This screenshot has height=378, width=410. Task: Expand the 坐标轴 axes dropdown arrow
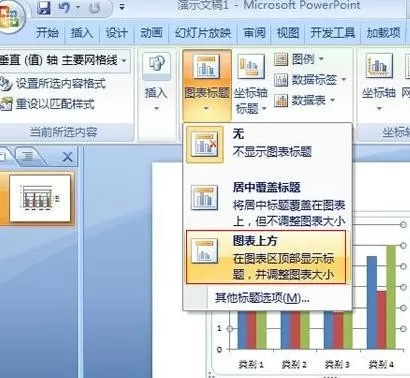[x=379, y=108]
